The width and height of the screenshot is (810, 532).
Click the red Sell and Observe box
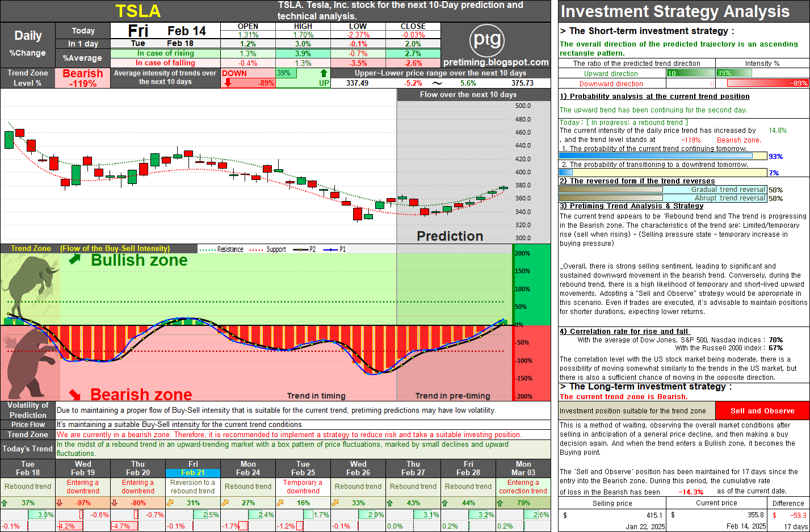click(x=762, y=410)
